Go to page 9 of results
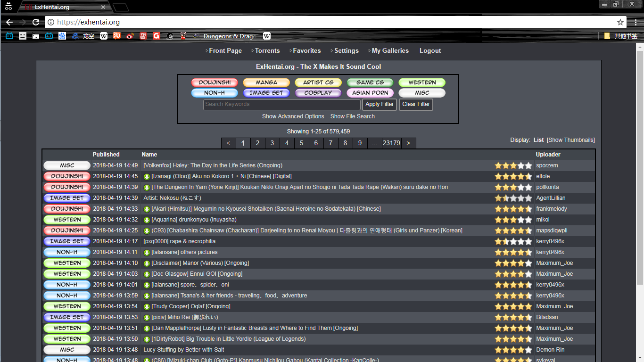The image size is (644, 362). [360, 143]
